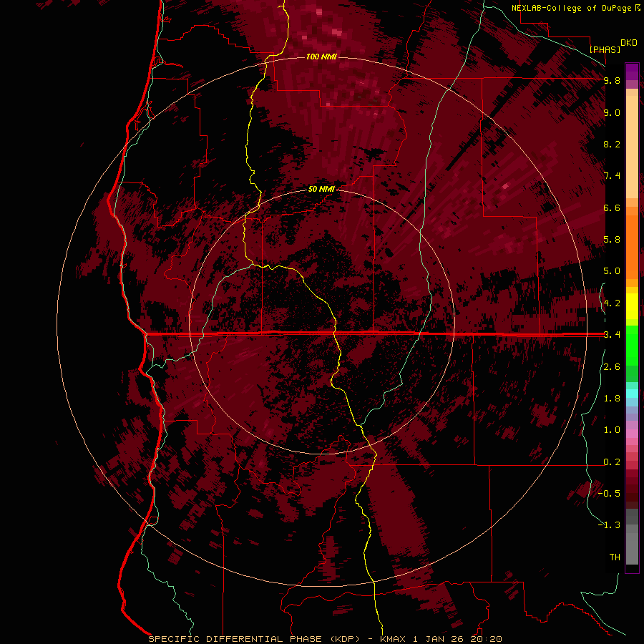Click the KMAX station identifier in caption
The image size is (644, 644).
coord(393,639)
